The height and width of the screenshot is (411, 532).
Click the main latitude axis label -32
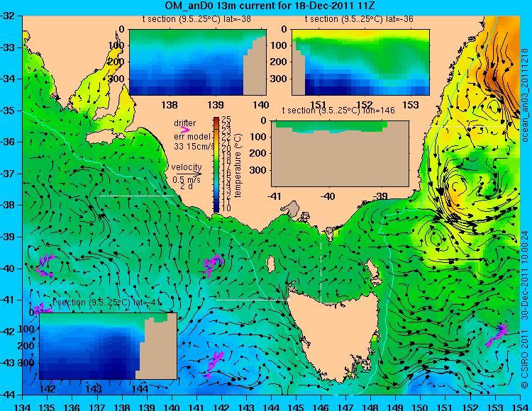tap(8, 16)
